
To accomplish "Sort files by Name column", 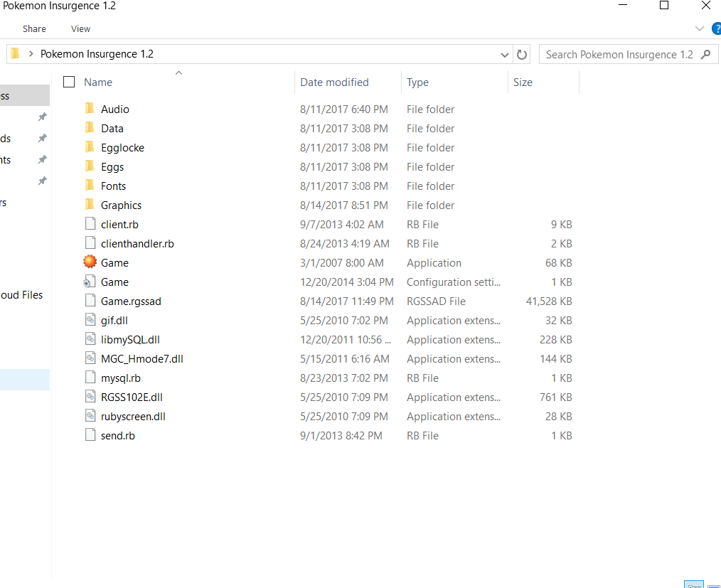I will 98,82.
